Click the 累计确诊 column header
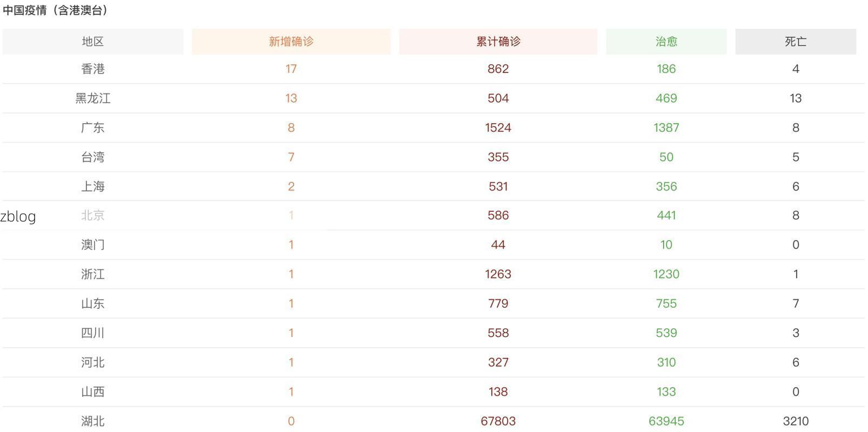This screenshot has height=432, width=868. pos(498,42)
